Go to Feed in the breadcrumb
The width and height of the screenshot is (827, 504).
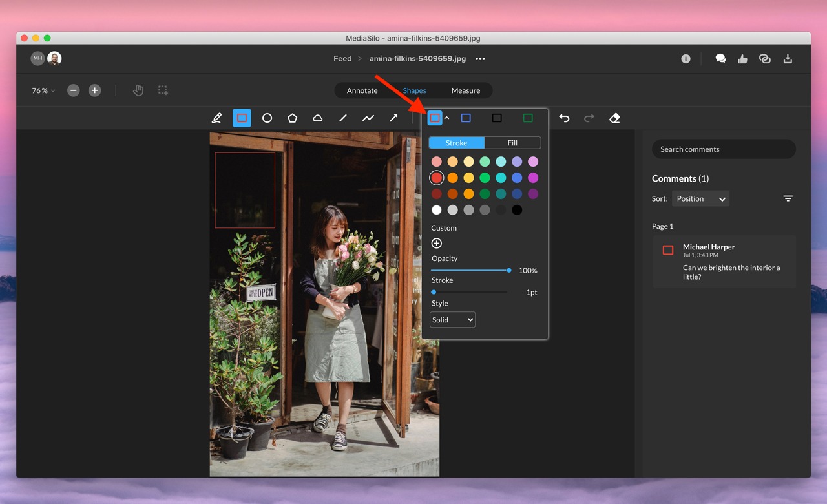pyautogui.click(x=342, y=59)
